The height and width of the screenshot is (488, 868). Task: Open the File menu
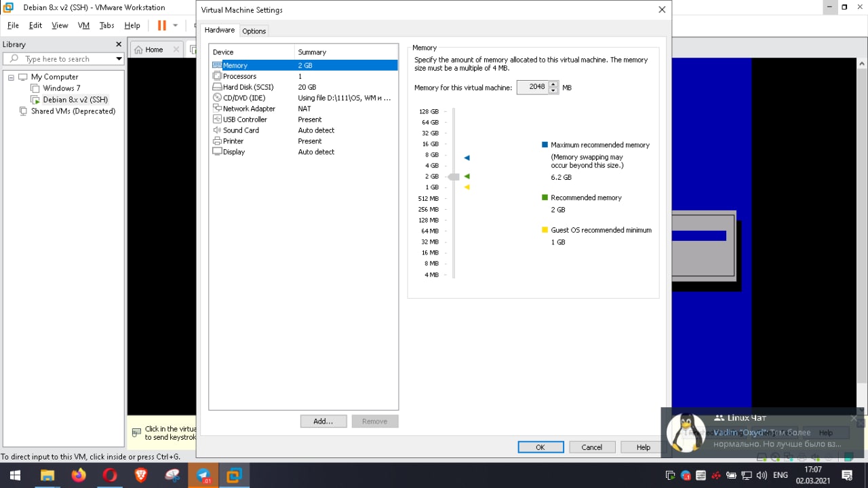coord(13,25)
